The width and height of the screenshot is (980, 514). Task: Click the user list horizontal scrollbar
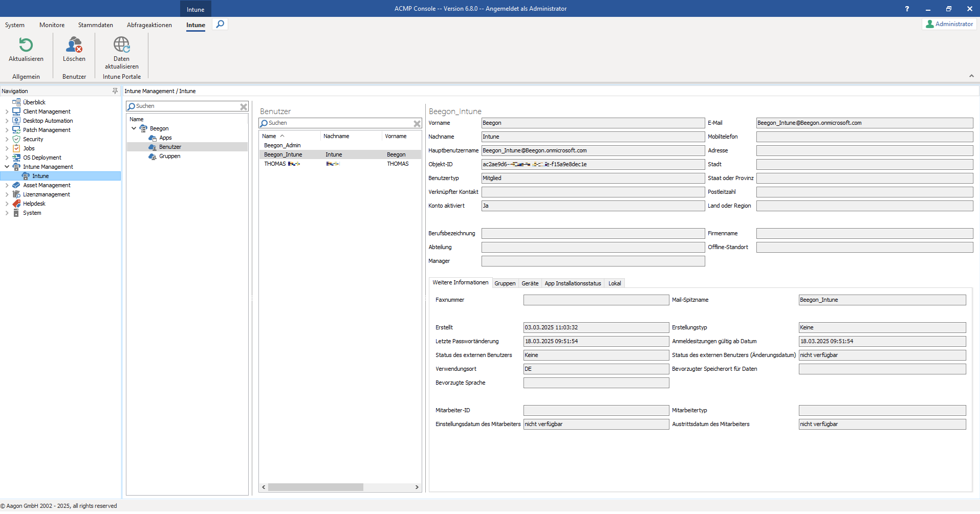point(315,487)
